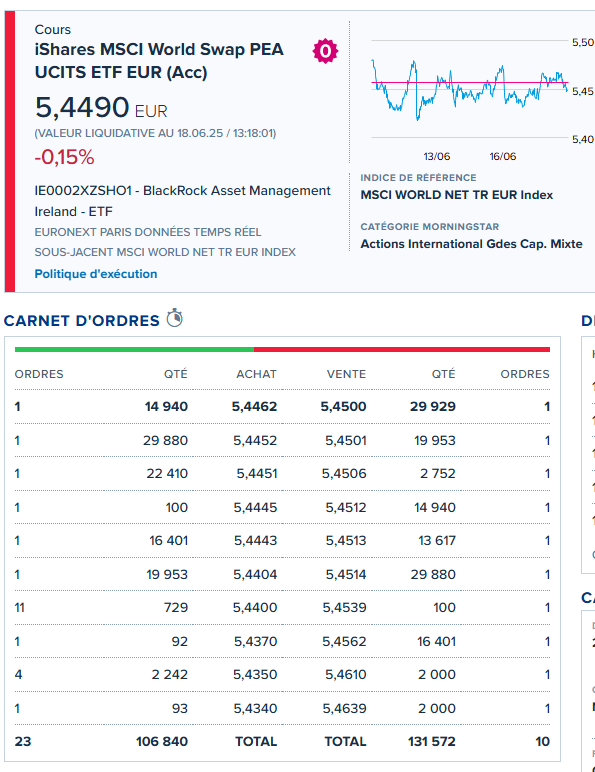The width and height of the screenshot is (595, 772).
Task: Click the ask price 5,4514
Action: click(346, 574)
